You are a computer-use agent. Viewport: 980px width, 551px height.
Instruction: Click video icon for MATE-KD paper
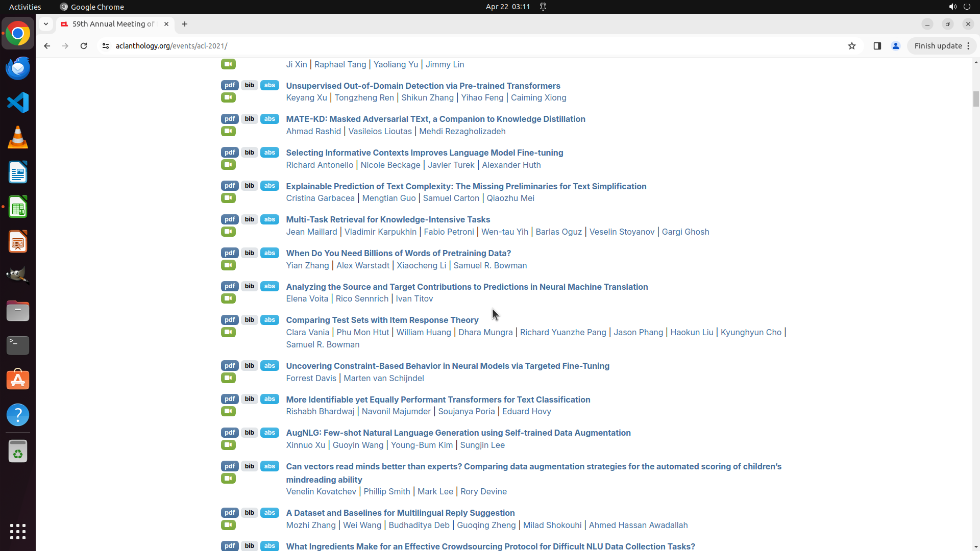click(228, 132)
